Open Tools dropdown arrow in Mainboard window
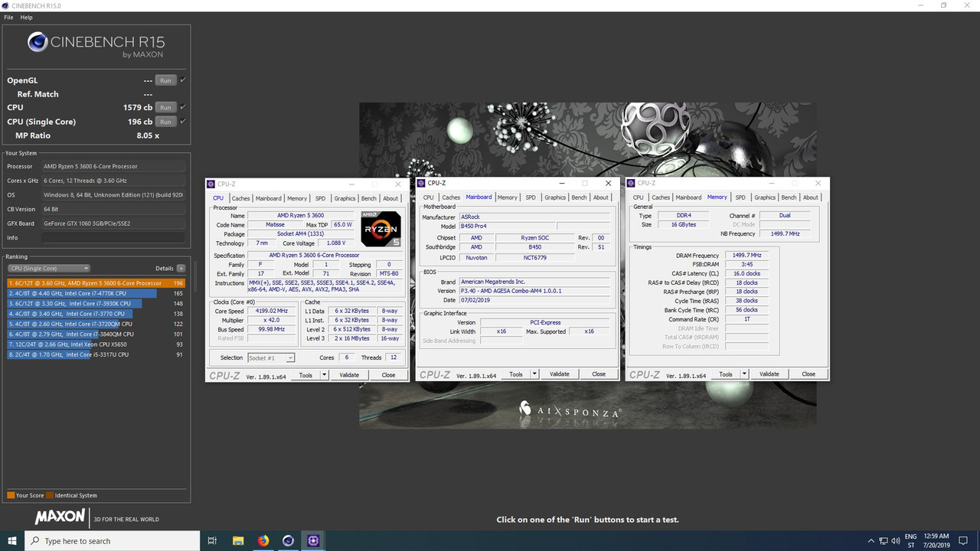The width and height of the screenshot is (980, 551). 534,374
